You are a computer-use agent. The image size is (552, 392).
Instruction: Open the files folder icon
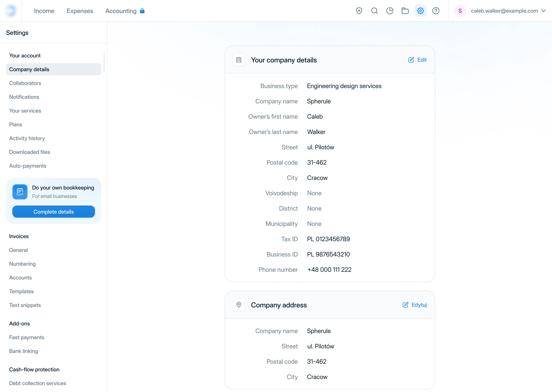(405, 11)
